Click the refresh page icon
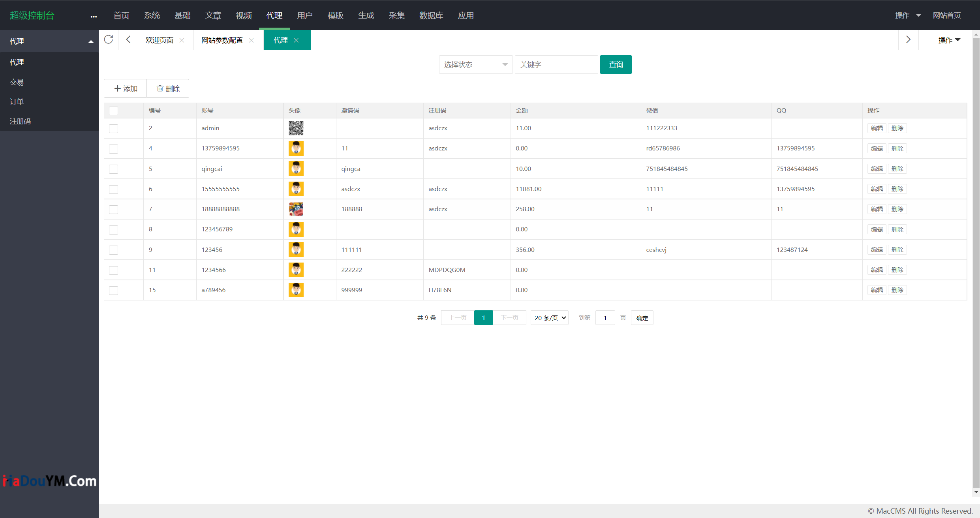 [109, 39]
